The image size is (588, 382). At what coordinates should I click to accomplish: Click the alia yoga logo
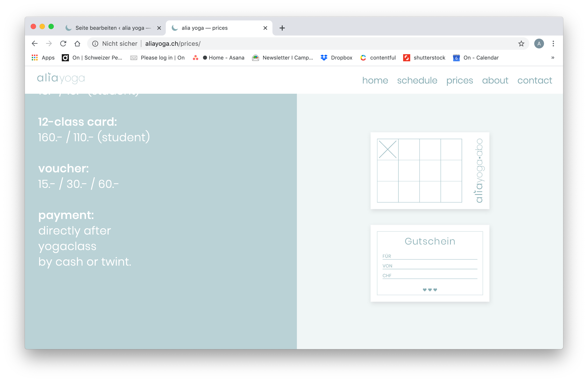(61, 78)
